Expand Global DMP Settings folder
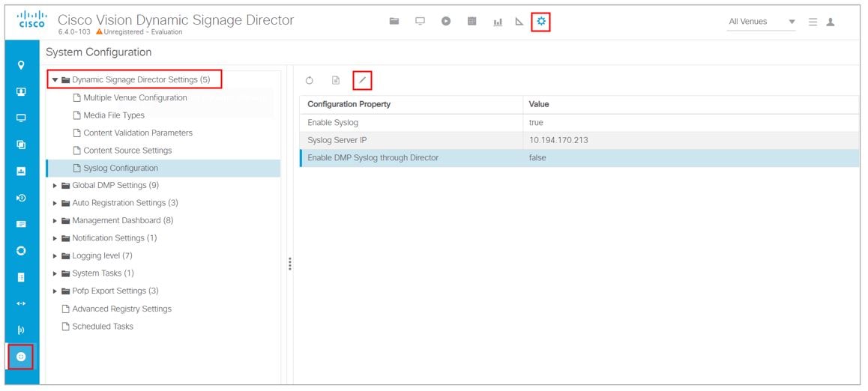Viewport: 868px width, 391px height. [55, 185]
